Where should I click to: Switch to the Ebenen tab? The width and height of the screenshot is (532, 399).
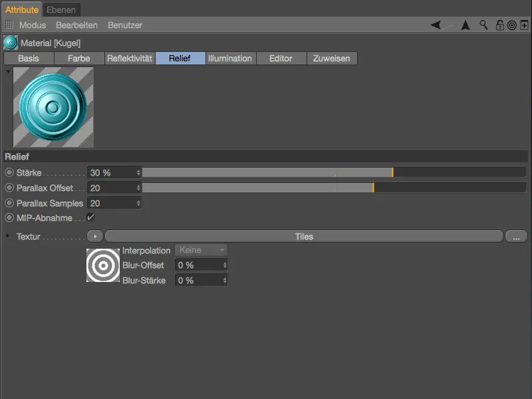61,10
